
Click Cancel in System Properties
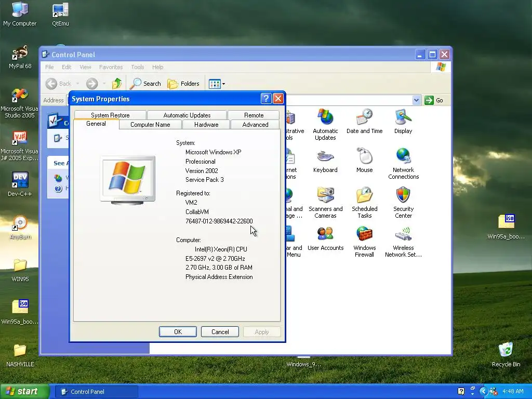(220, 332)
